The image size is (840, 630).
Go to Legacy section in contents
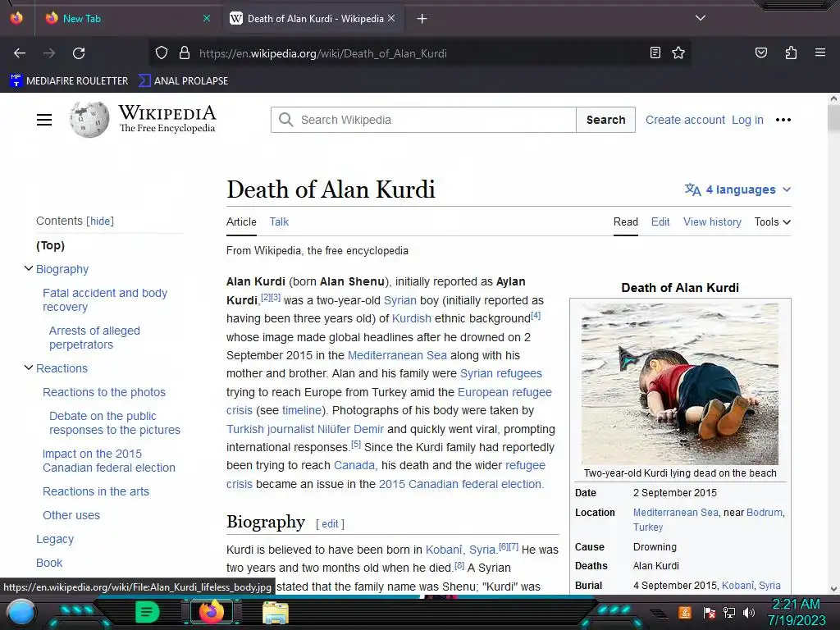[x=55, y=539]
